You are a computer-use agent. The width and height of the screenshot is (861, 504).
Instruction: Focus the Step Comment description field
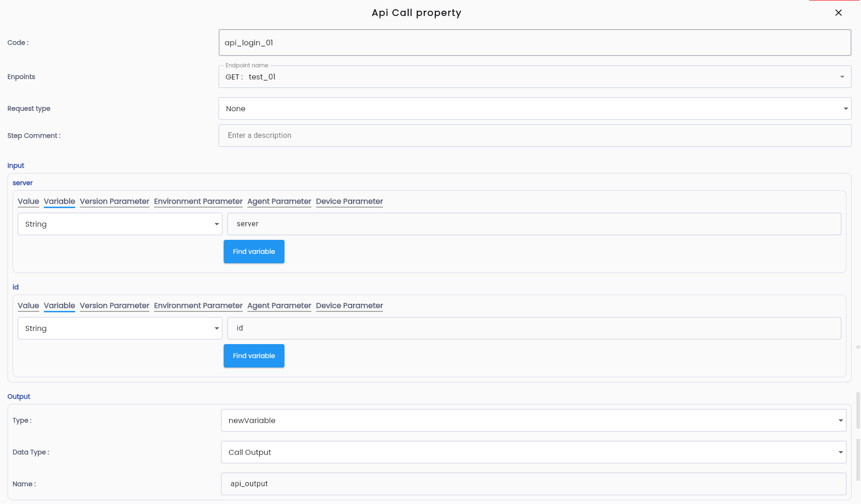(535, 136)
